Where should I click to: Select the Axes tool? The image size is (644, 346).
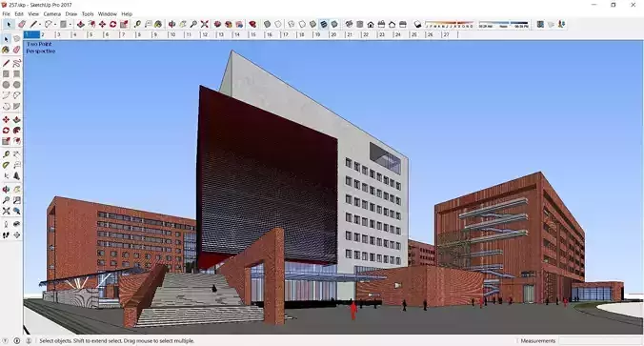tap(6, 176)
